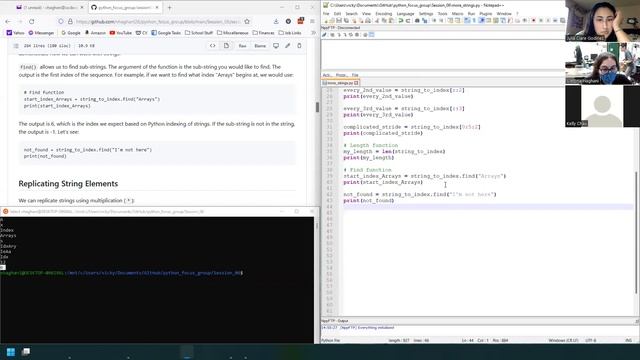
Task: Reload the GitHub page
Action: coord(31,21)
